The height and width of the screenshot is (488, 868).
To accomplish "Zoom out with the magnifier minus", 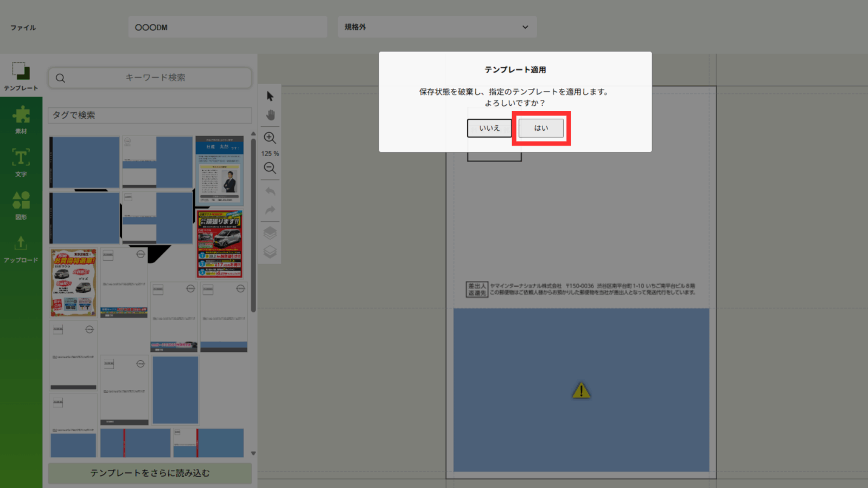I will pyautogui.click(x=270, y=168).
